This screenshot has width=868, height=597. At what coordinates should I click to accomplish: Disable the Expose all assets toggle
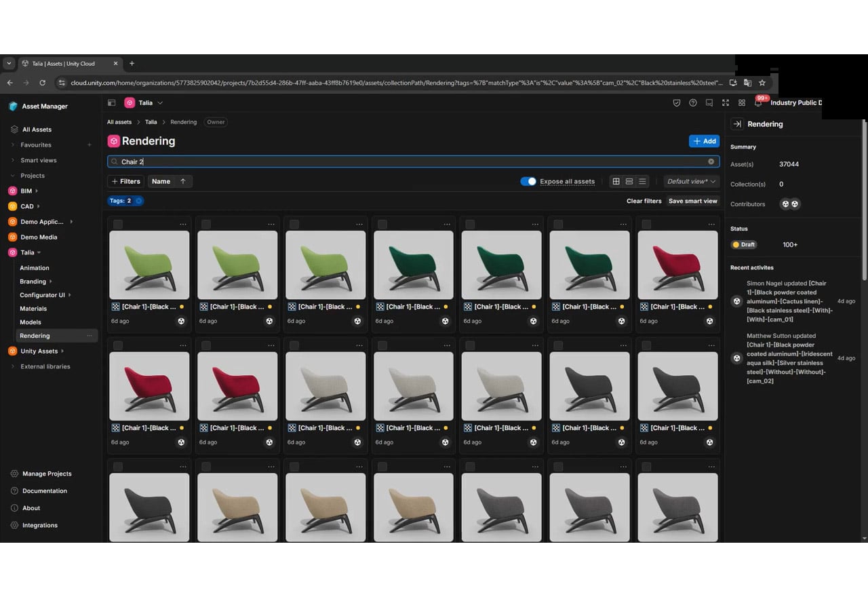[x=528, y=181]
